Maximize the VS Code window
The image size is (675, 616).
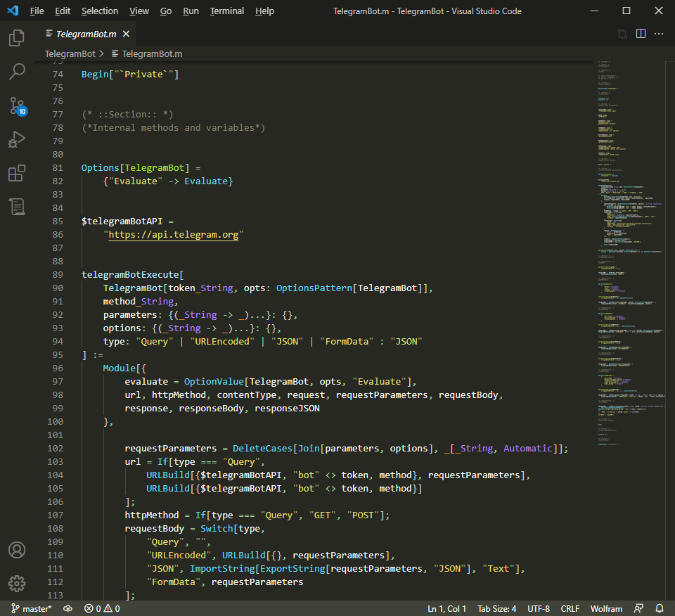[626, 11]
